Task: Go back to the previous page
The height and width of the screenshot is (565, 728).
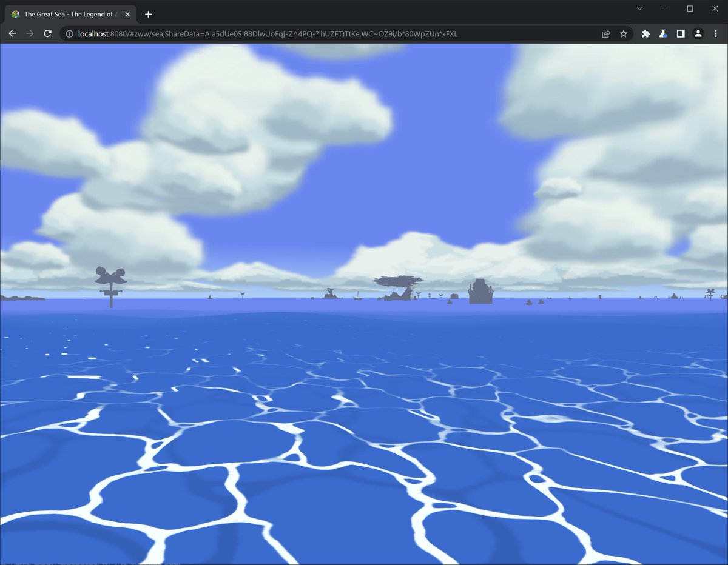Action: (x=12, y=34)
